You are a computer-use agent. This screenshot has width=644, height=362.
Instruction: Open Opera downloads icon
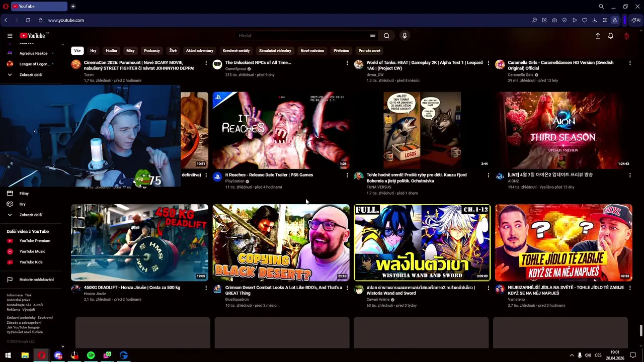[x=595, y=20]
